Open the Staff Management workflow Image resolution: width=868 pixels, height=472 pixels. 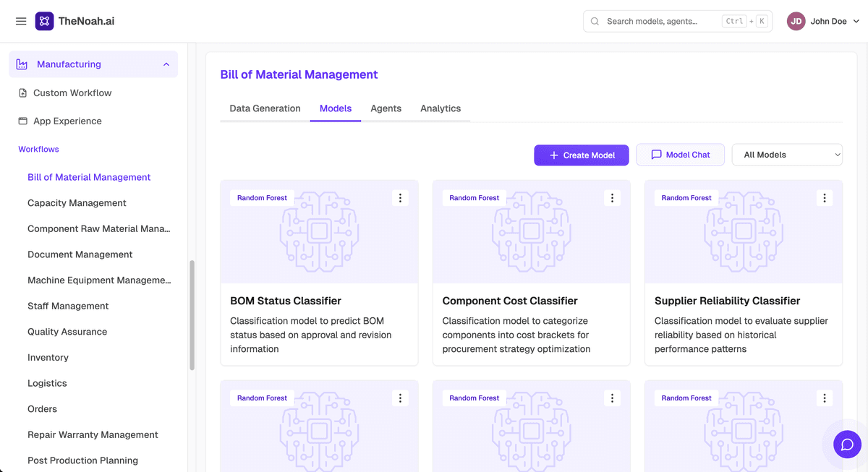[68, 306]
